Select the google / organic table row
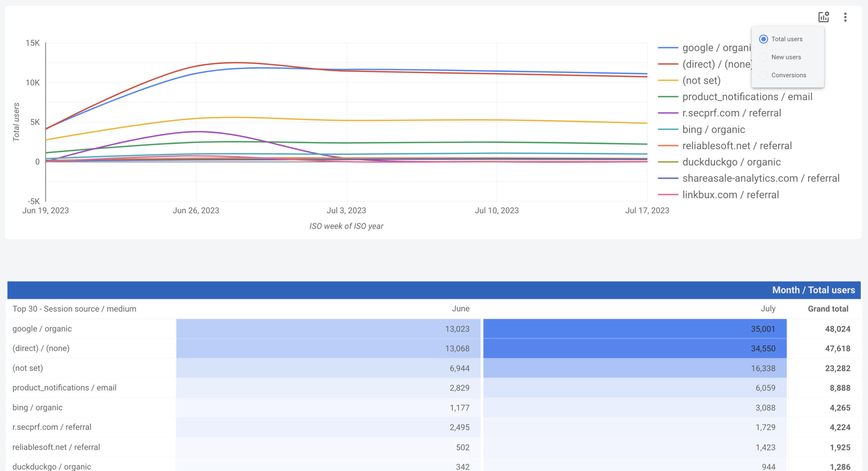The image size is (868, 471). [x=42, y=329]
